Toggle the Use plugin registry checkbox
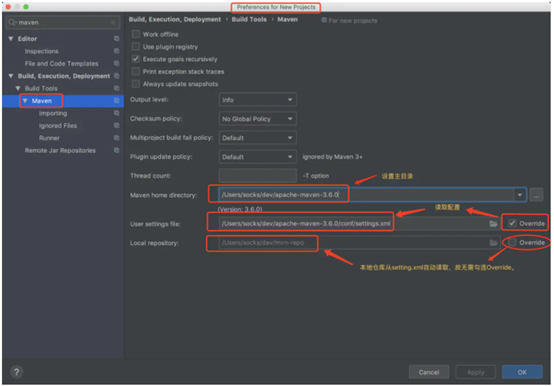 (x=136, y=46)
